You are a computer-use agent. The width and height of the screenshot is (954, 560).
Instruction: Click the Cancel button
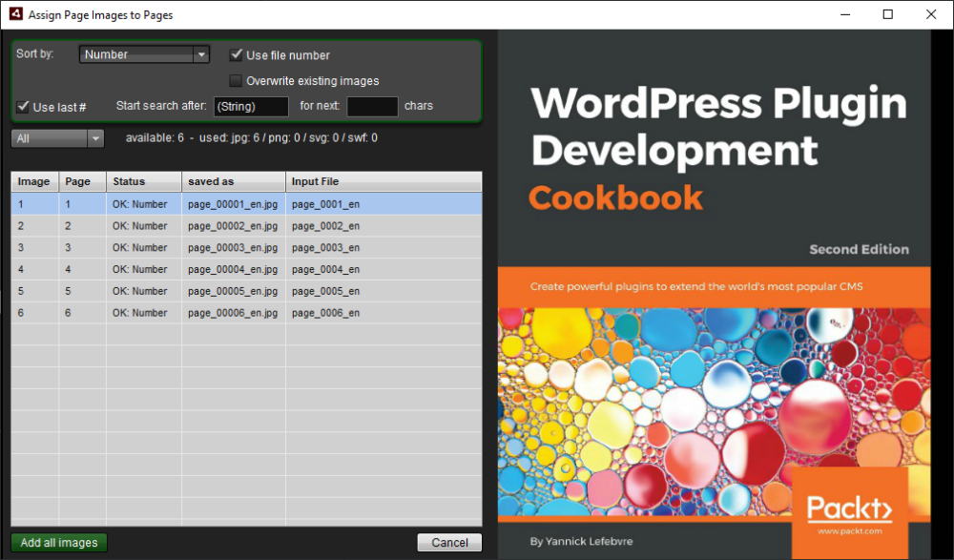449,542
